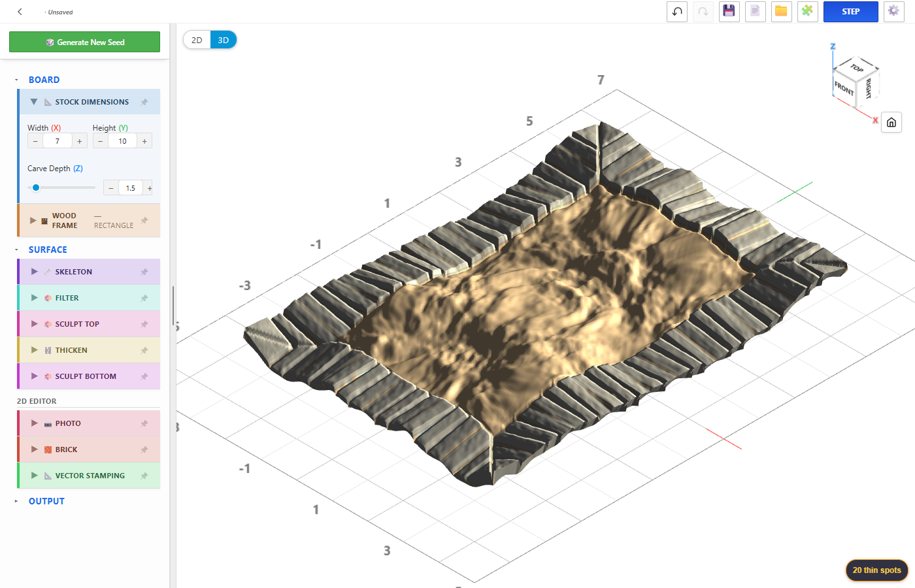This screenshot has height=588, width=915.
Task: Save project with the floppy disk icon
Action: (x=729, y=12)
